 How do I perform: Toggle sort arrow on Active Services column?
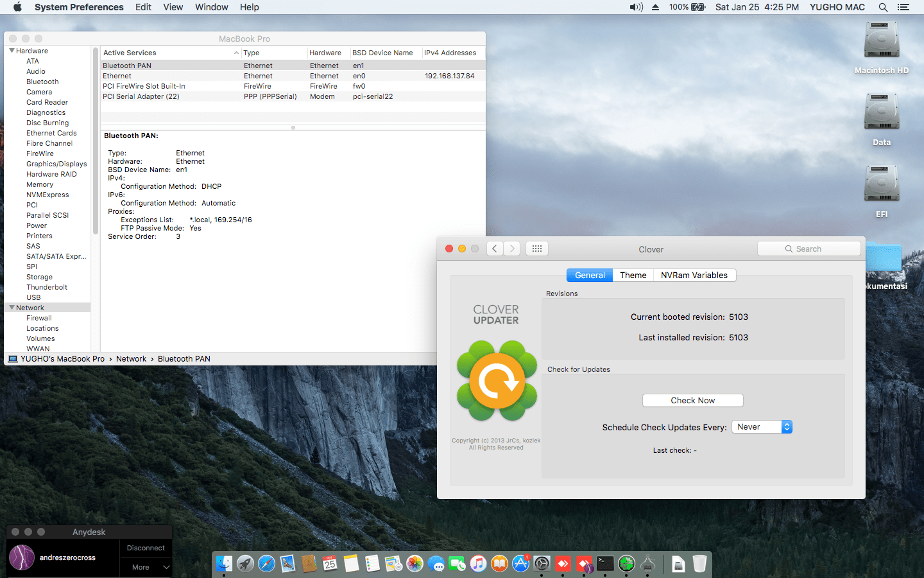click(236, 53)
